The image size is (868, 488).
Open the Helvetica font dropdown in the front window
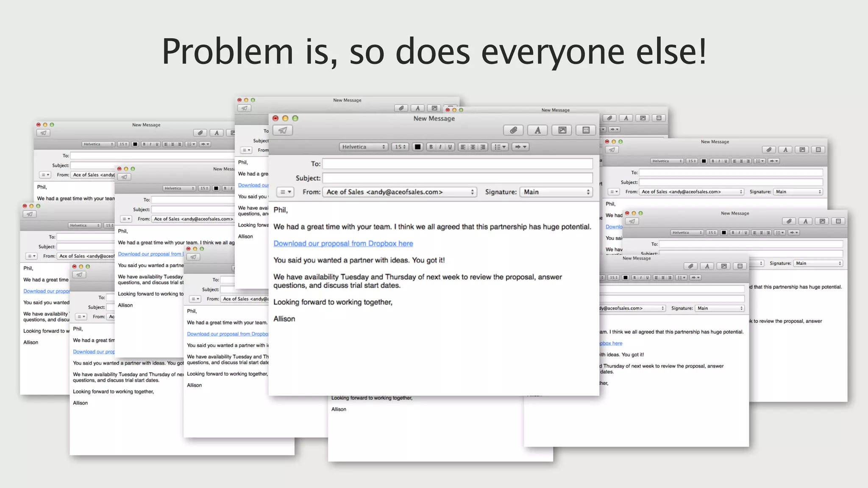point(364,147)
